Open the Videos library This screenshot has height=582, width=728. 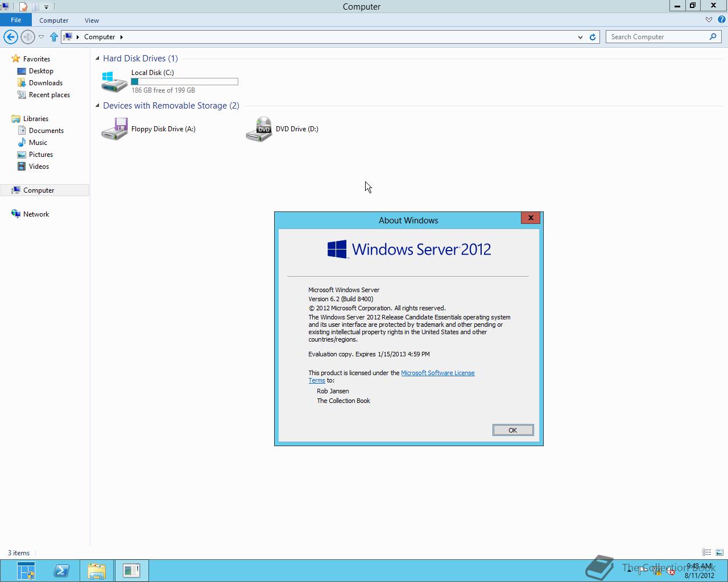[x=39, y=167]
